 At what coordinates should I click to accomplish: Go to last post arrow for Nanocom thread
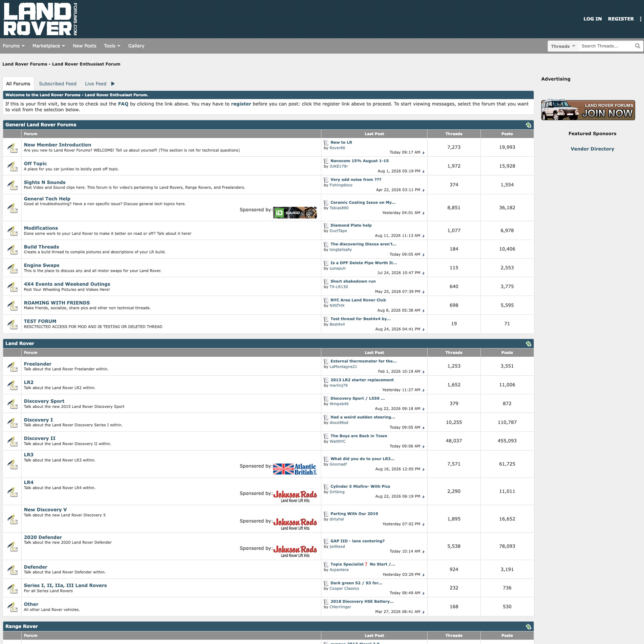click(x=423, y=171)
